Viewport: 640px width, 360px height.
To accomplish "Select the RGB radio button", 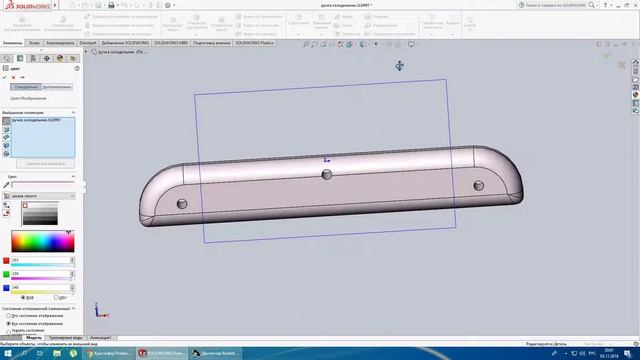I will 23,298.
